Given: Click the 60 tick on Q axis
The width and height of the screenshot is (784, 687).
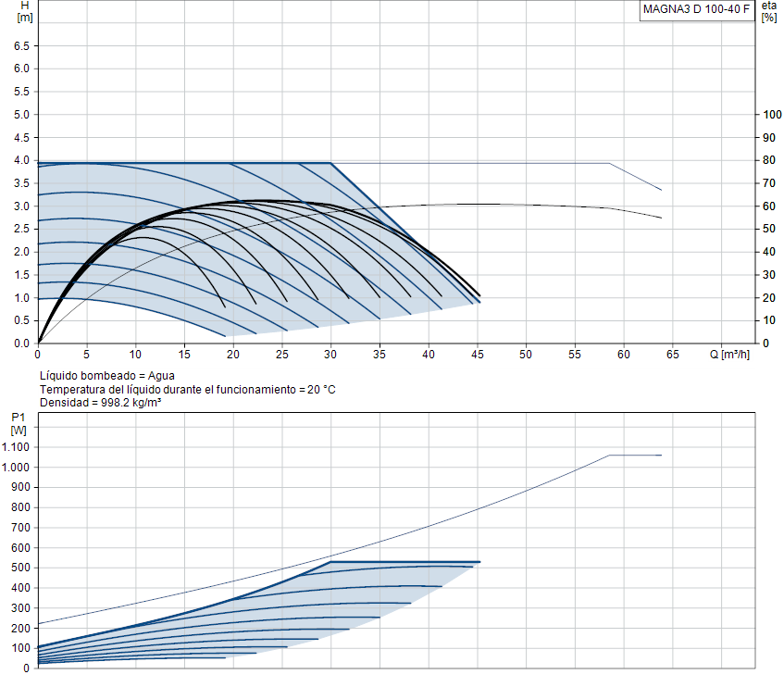Looking at the screenshot, I should 624,355.
